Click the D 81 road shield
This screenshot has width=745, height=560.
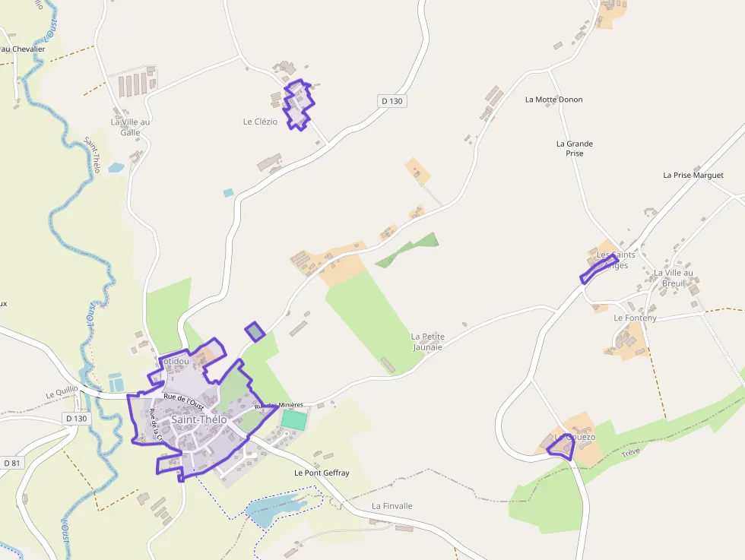(12, 463)
